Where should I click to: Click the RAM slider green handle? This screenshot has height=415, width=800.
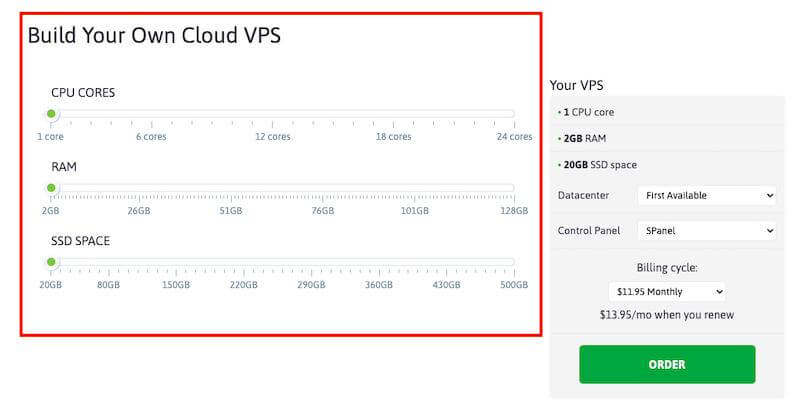click(51, 188)
